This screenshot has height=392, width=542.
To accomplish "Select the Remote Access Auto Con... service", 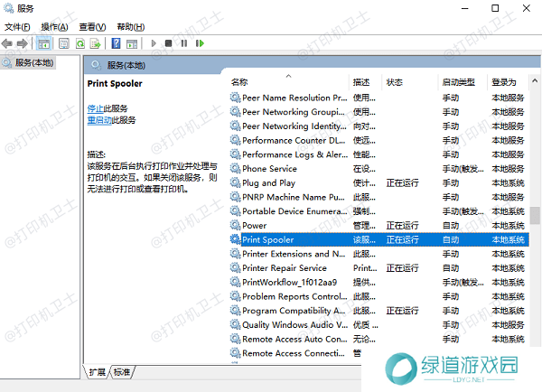I will point(378,339).
